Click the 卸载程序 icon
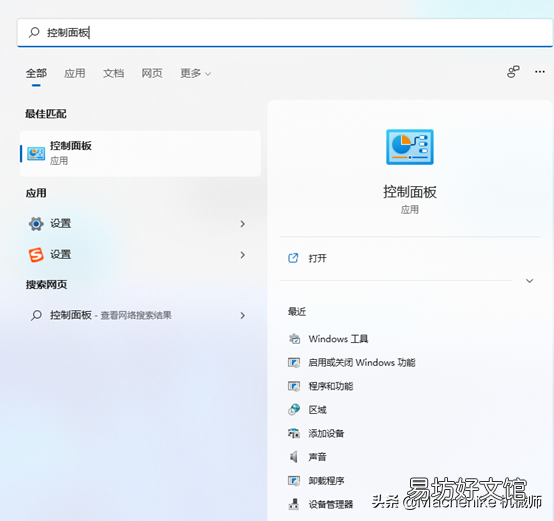The image size is (554, 521). [x=294, y=481]
